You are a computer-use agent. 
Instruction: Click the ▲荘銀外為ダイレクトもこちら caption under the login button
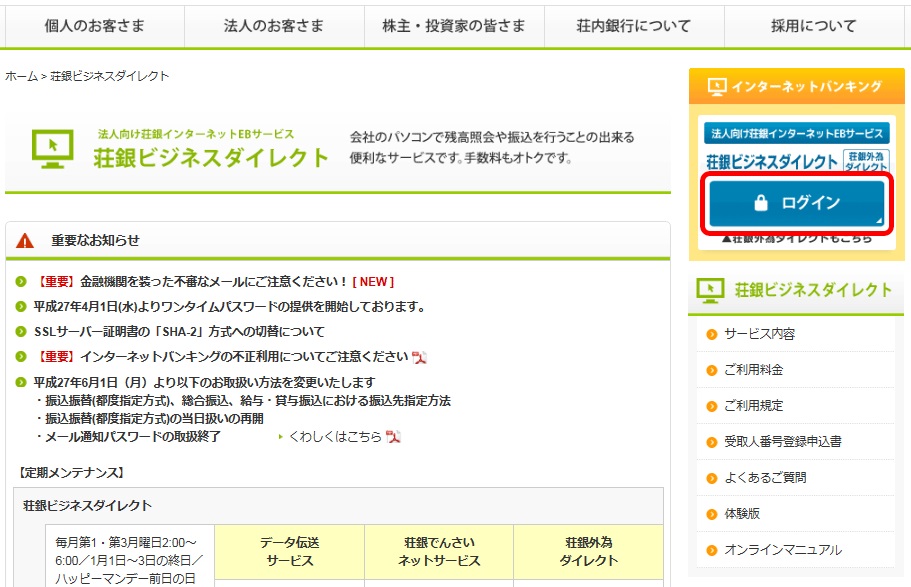click(797, 239)
